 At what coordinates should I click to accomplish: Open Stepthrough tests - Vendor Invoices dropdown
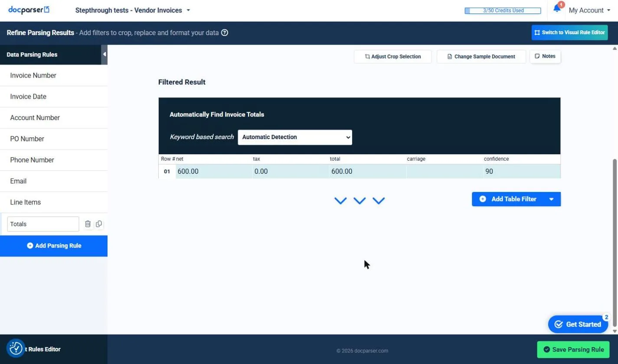click(x=133, y=10)
